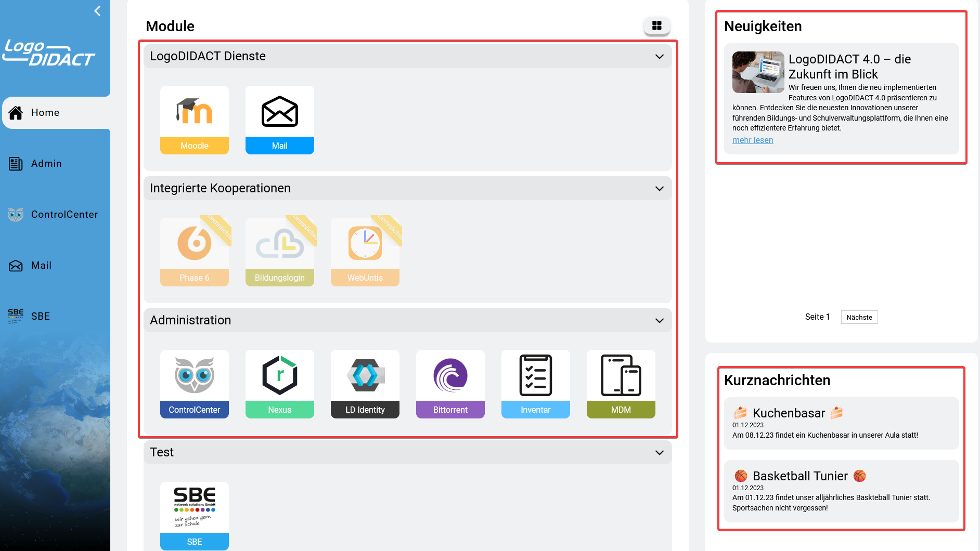Collapse the Administration section

tap(660, 320)
